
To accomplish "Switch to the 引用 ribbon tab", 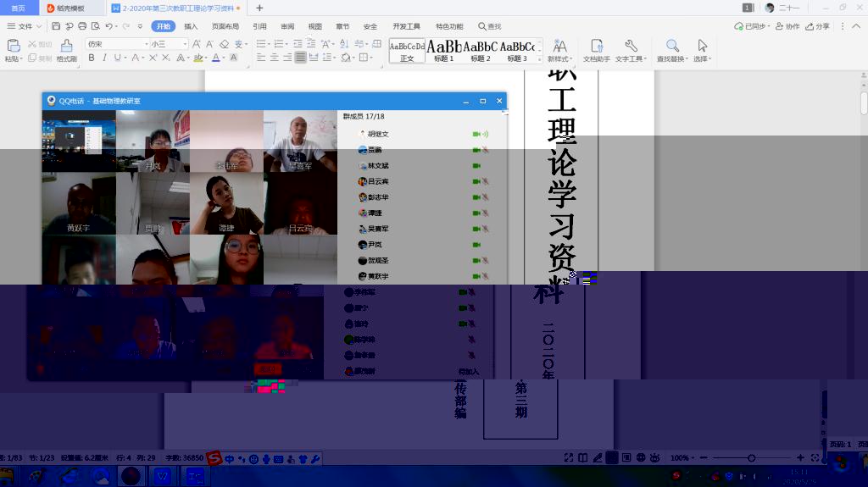I will (x=259, y=26).
